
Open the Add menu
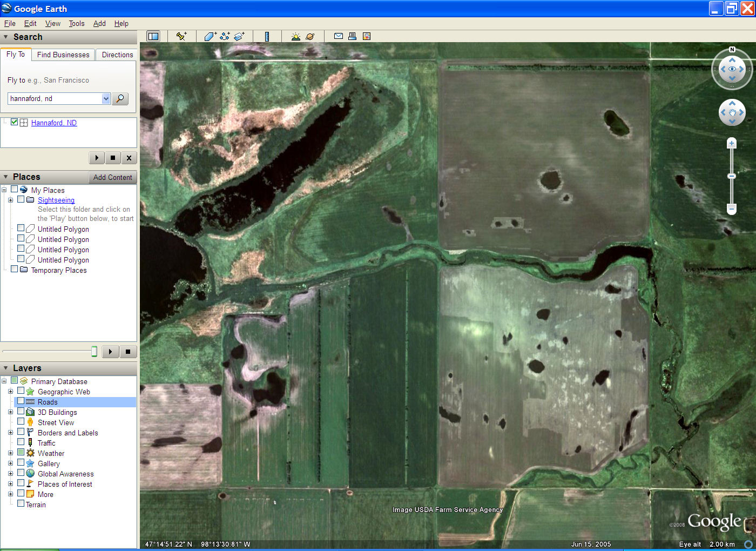(x=99, y=23)
